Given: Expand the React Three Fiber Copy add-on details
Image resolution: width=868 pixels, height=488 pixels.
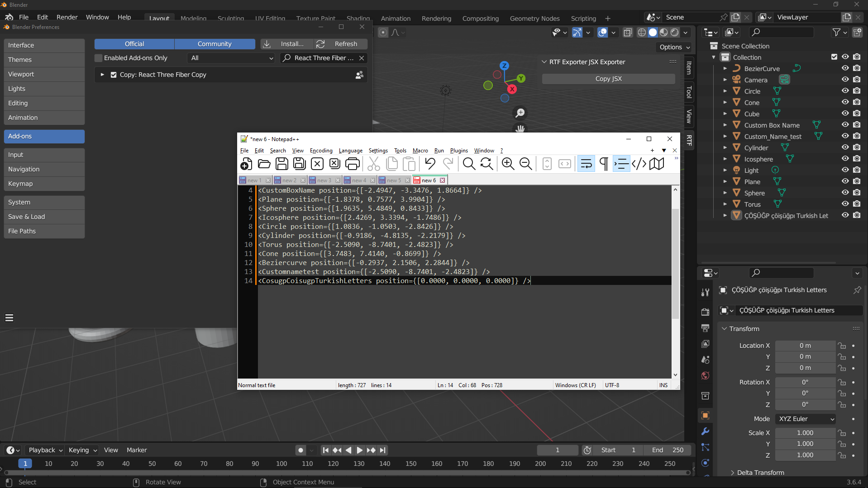Looking at the screenshot, I should (102, 75).
